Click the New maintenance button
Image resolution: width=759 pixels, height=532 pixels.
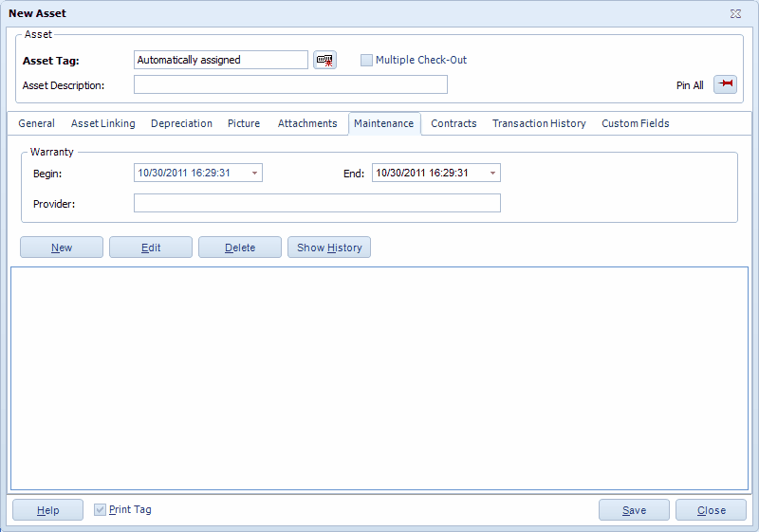coord(62,248)
